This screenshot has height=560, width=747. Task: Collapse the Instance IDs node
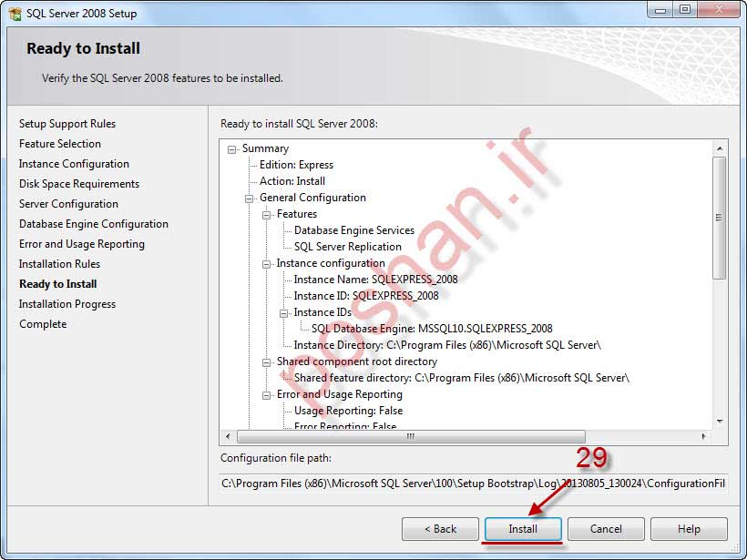pyautogui.click(x=285, y=313)
